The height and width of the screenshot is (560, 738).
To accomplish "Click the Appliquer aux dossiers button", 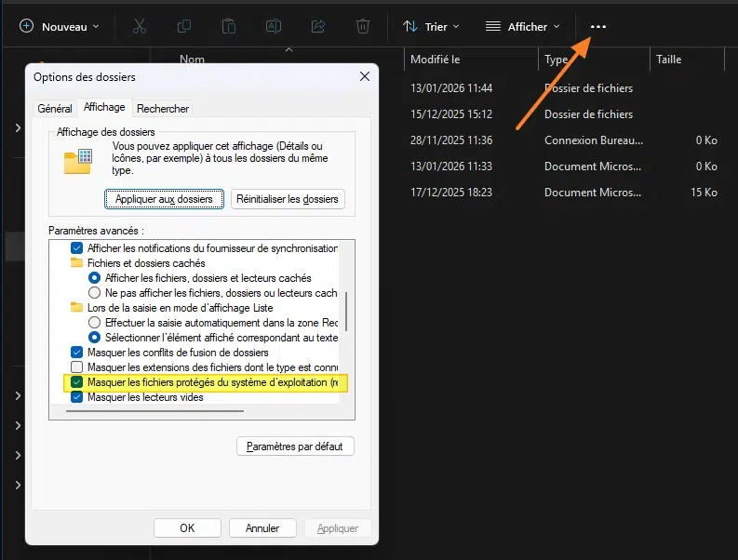I will tap(164, 199).
